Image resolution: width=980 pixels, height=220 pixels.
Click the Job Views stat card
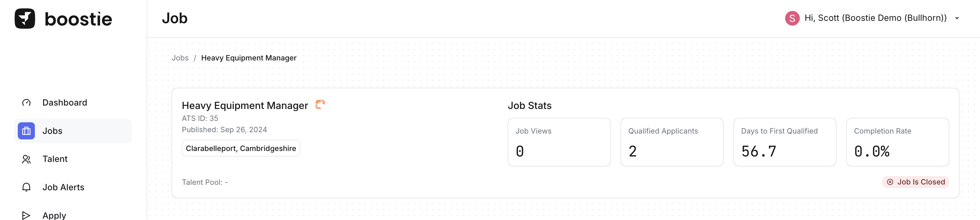coord(559,142)
